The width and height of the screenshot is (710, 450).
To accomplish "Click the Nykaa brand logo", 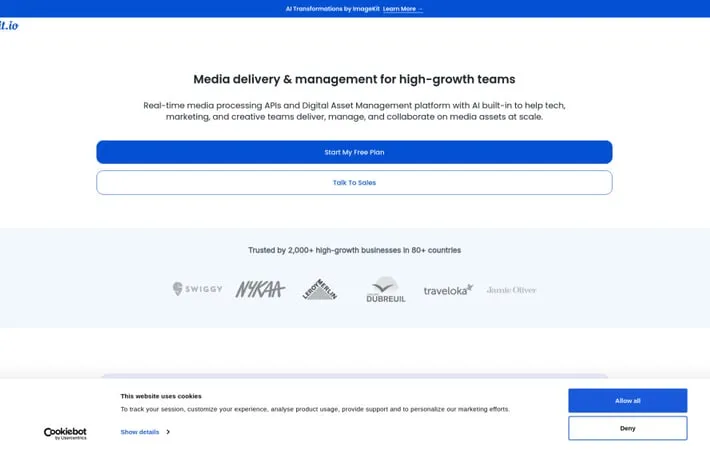I will (x=260, y=289).
